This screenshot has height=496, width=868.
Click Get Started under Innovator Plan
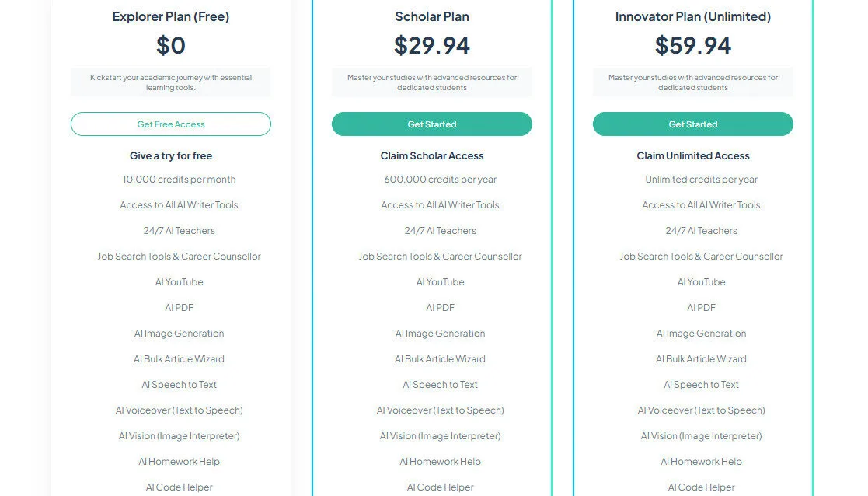pyautogui.click(x=692, y=124)
